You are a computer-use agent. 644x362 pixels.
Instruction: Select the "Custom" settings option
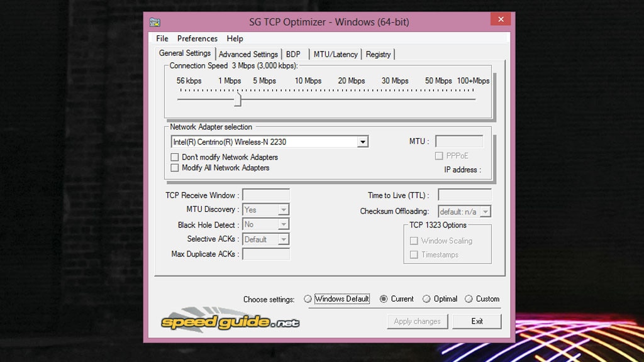469,299
